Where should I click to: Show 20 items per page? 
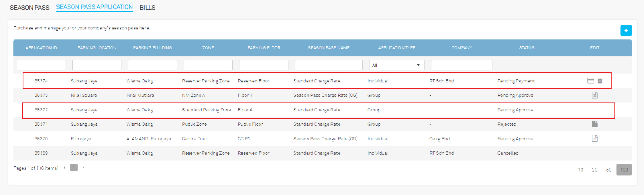pos(594,170)
